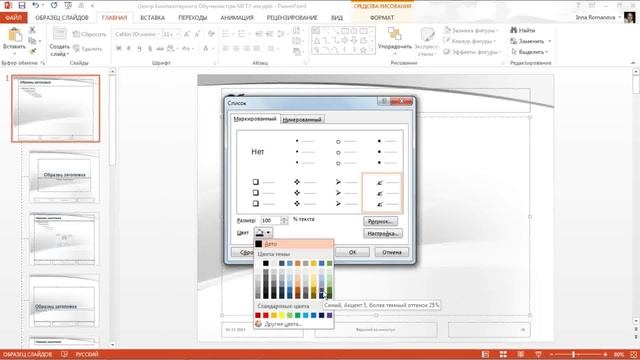Select the Нет (no bullets) option

pos(258,152)
